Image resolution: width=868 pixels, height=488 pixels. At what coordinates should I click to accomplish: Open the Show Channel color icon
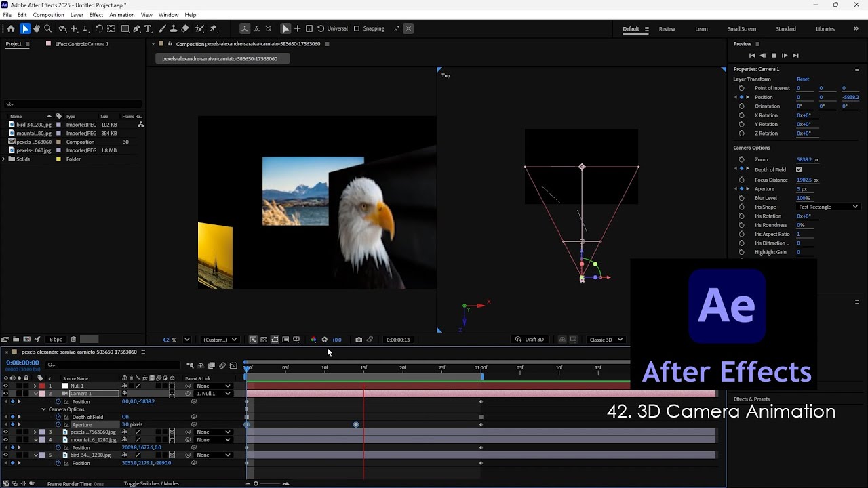click(313, 340)
